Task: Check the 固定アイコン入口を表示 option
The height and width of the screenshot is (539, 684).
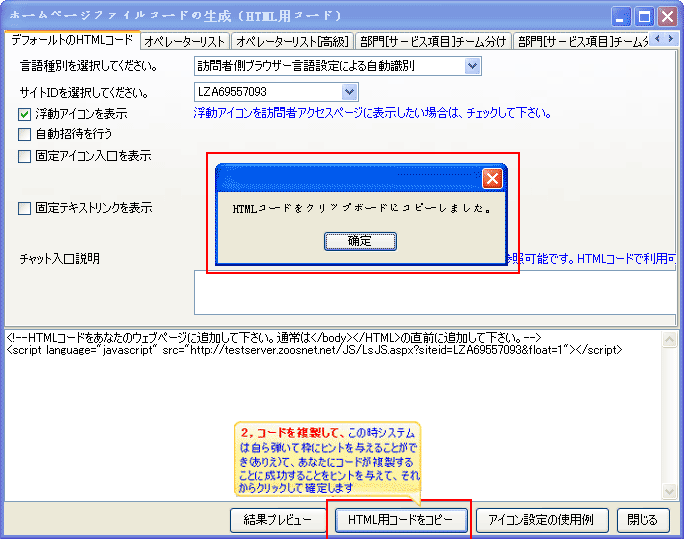Action: tap(25, 156)
